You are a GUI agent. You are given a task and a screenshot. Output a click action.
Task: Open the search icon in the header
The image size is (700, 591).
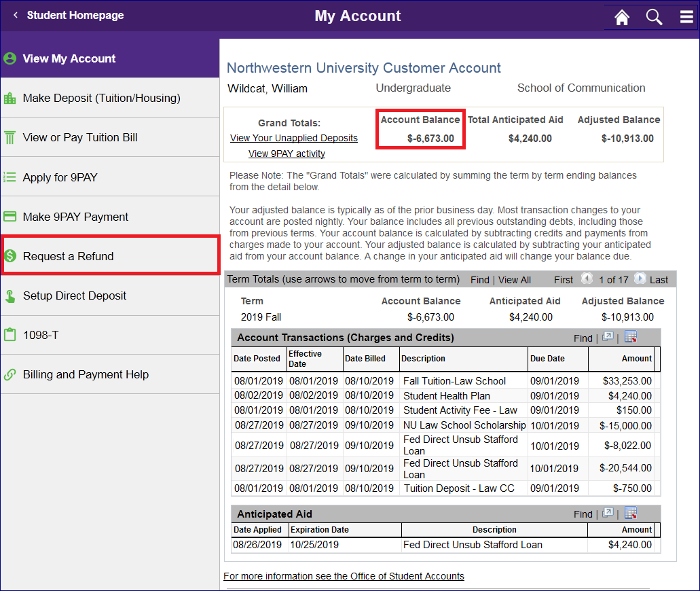[x=654, y=17]
